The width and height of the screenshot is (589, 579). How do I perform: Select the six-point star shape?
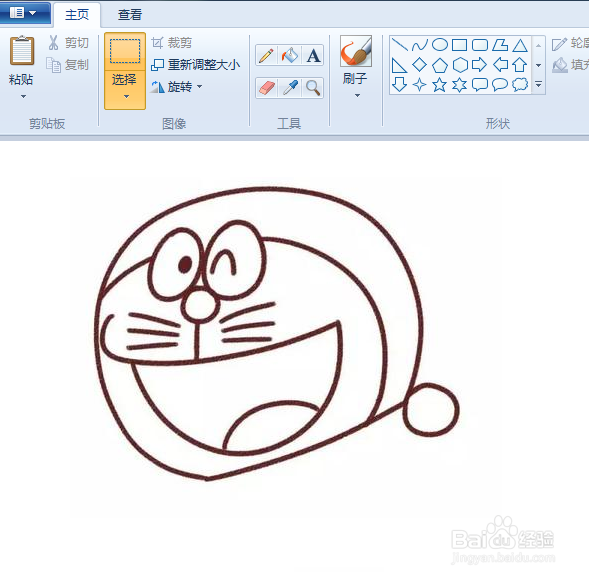pyautogui.click(x=459, y=85)
